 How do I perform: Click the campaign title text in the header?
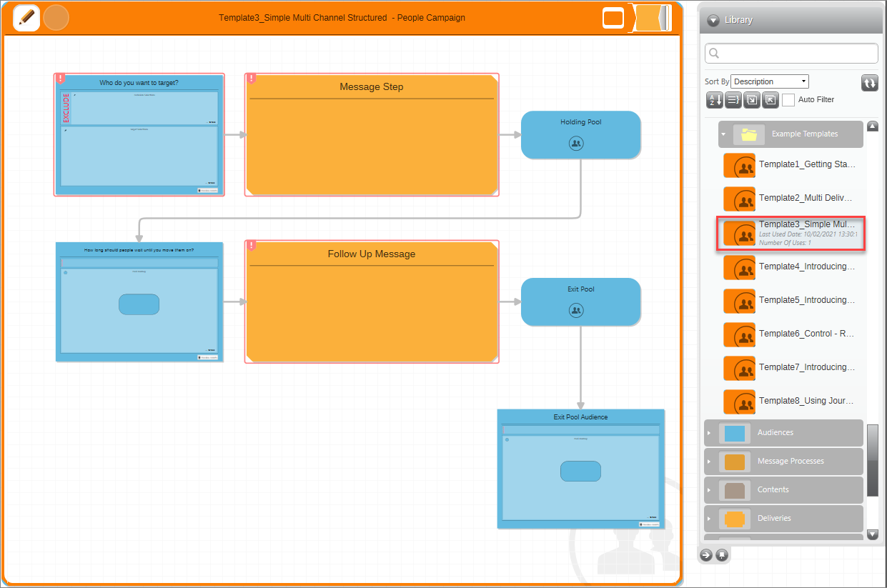342,17
